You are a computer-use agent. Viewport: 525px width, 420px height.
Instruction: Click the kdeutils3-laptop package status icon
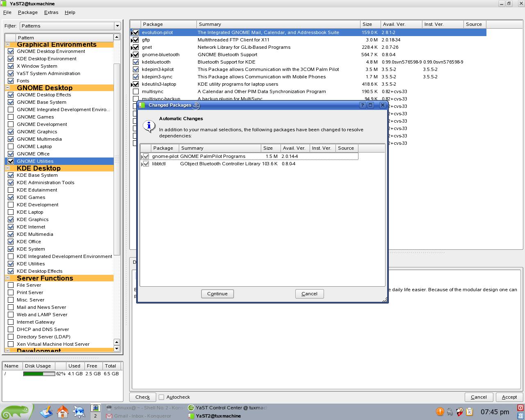[x=135, y=84]
